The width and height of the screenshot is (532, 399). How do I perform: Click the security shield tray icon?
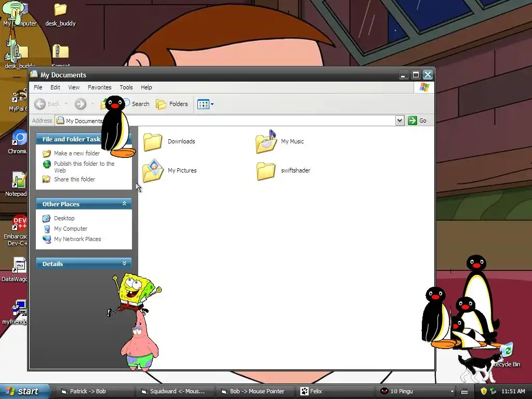click(484, 391)
